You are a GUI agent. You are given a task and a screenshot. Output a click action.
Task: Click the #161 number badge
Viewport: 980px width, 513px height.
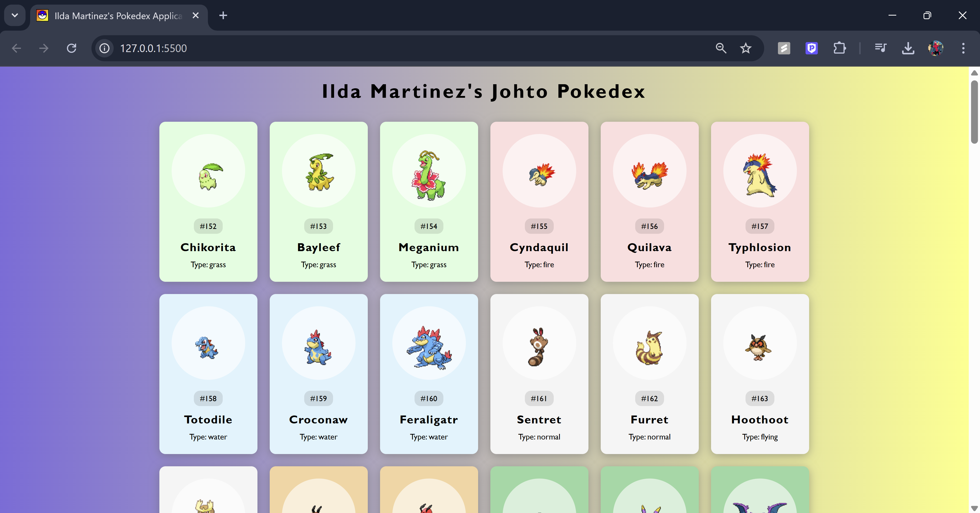click(539, 399)
